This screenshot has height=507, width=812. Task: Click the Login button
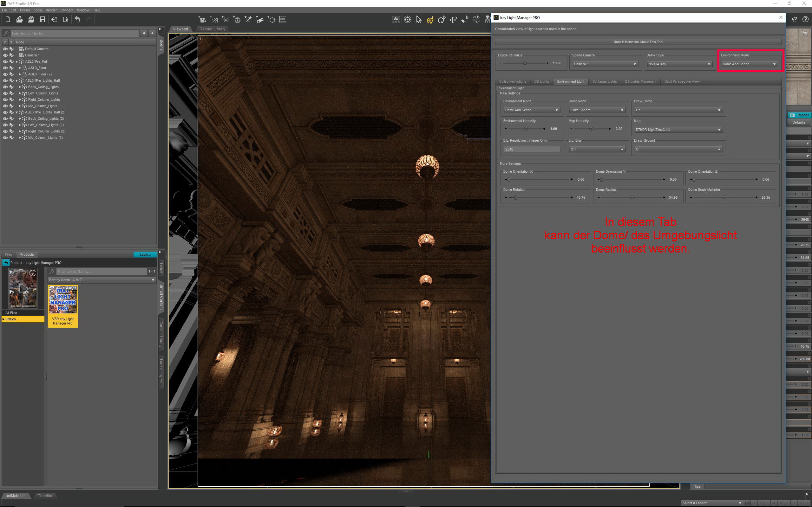coord(145,254)
